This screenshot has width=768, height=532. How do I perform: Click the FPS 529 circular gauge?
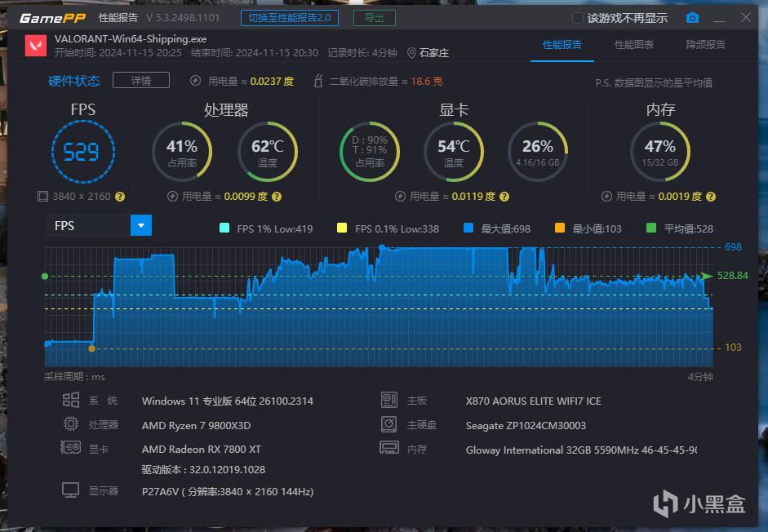(x=83, y=152)
